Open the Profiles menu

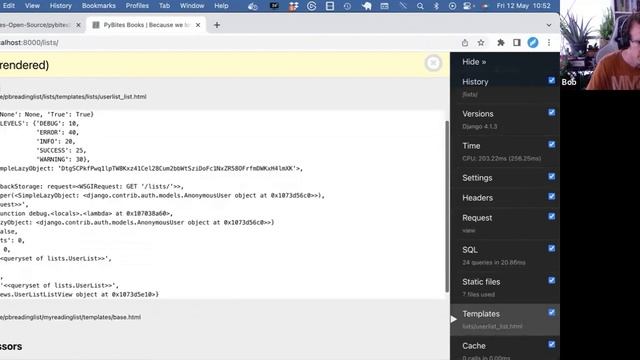point(137,6)
